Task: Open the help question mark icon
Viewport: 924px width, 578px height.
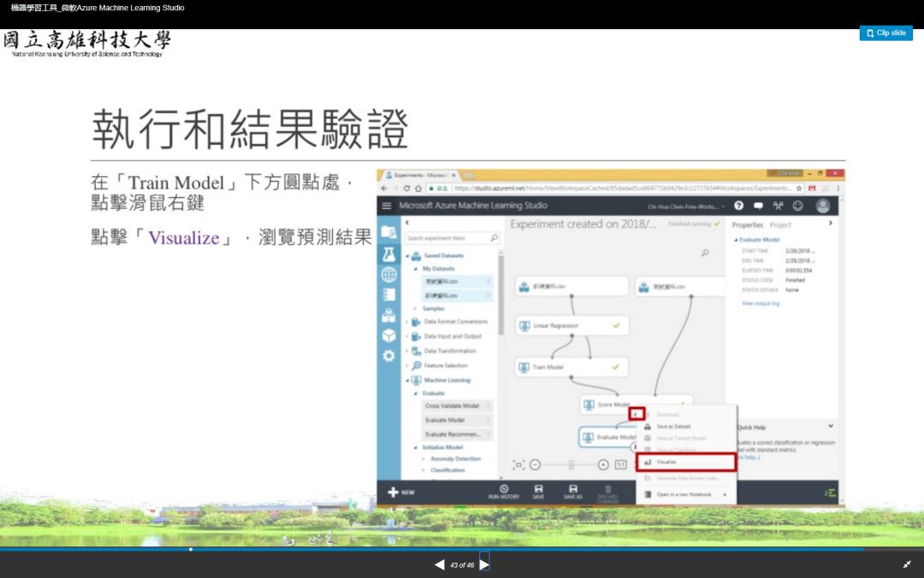Action: click(739, 206)
